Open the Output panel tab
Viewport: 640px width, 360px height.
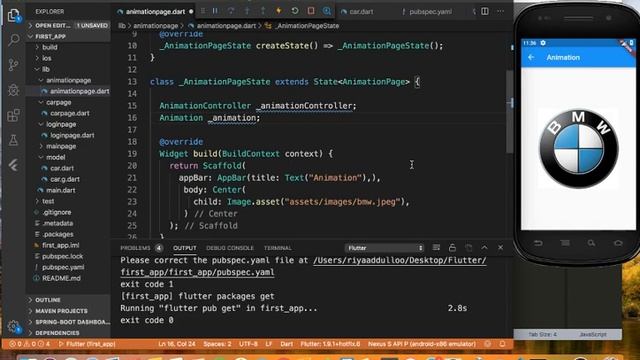point(184,248)
